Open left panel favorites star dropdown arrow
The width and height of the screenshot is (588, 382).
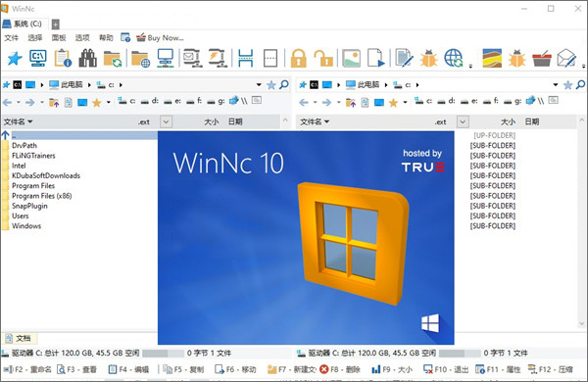click(109, 102)
